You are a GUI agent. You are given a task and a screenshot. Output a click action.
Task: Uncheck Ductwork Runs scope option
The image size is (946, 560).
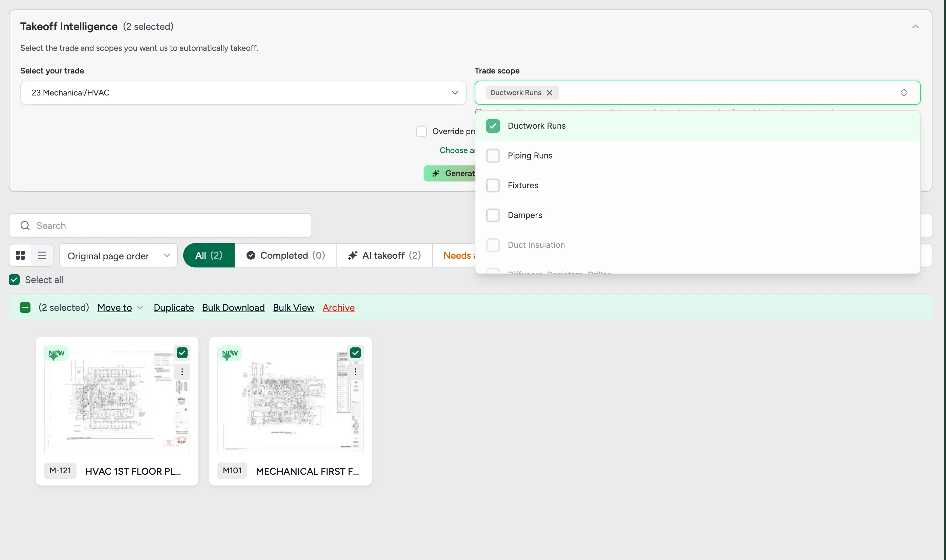[493, 126]
